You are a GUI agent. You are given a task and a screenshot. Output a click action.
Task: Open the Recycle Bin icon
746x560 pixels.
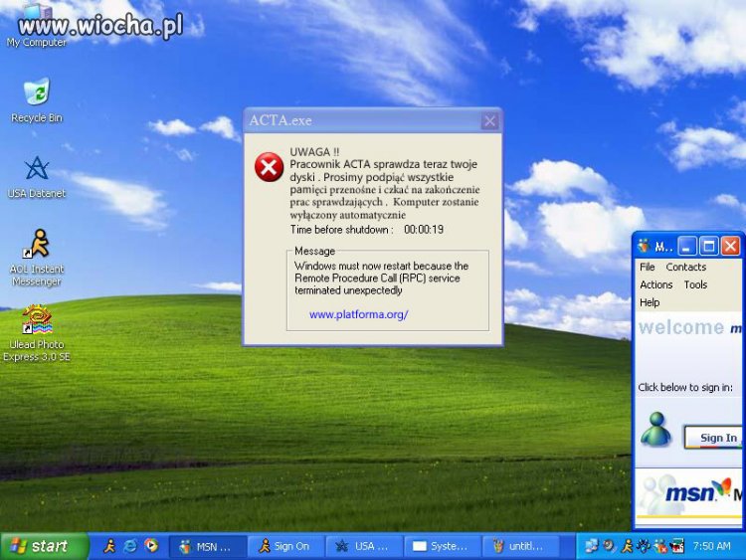(37, 100)
